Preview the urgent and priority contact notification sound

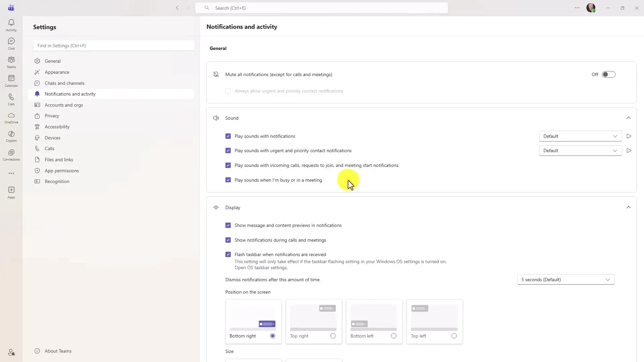point(629,150)
